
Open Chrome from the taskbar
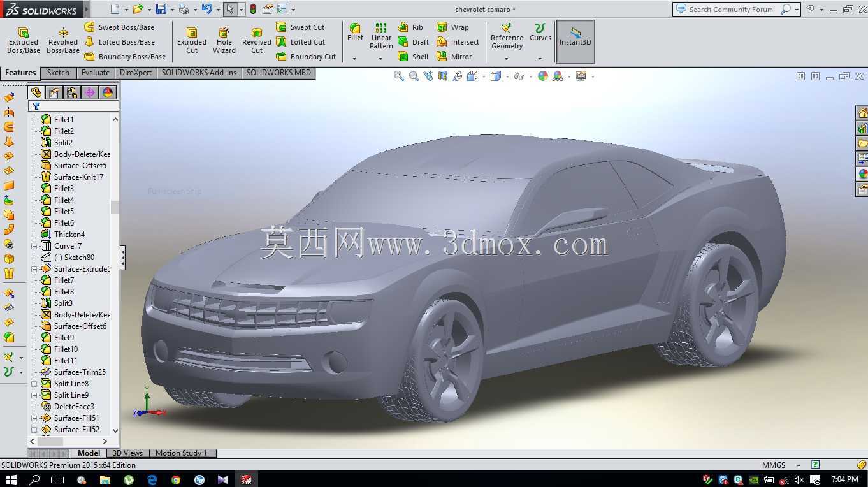point(176,479)
